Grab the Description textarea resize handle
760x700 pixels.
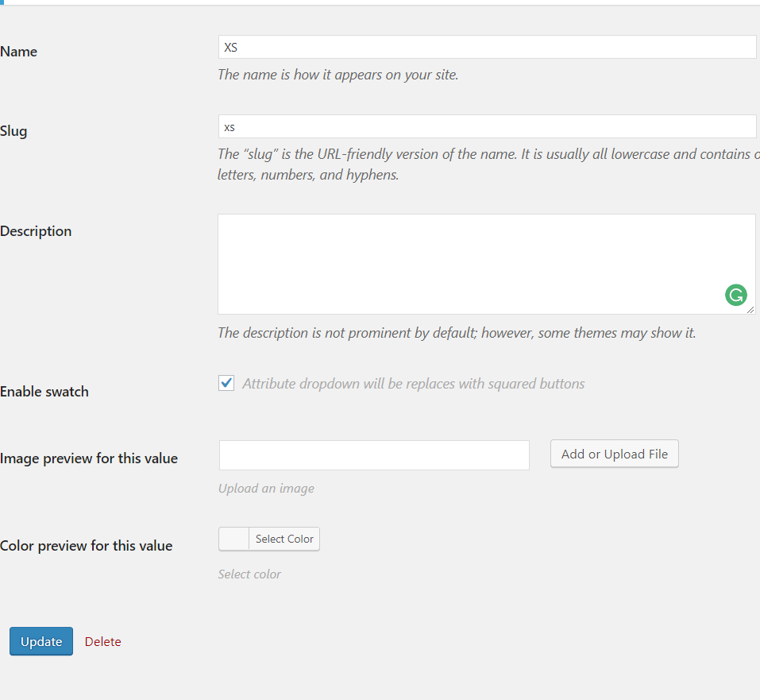click(x=750, y=310)
